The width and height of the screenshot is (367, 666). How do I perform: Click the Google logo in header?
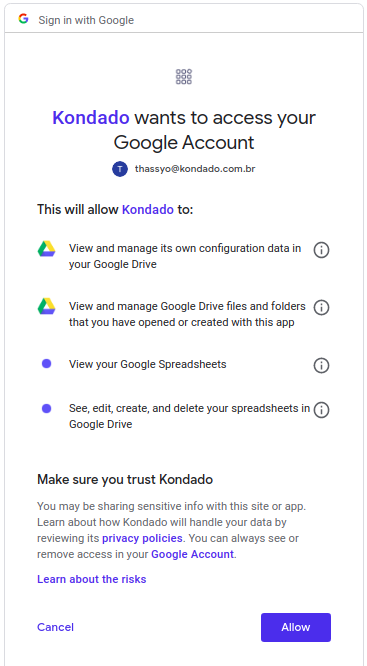tap(23, 19)
